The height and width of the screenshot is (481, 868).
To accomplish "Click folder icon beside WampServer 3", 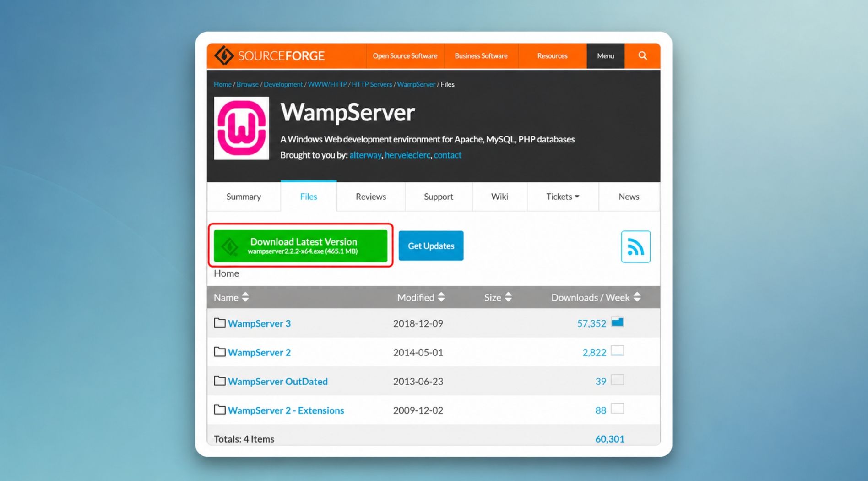I will pyautogui.click(x=220, y=323).
